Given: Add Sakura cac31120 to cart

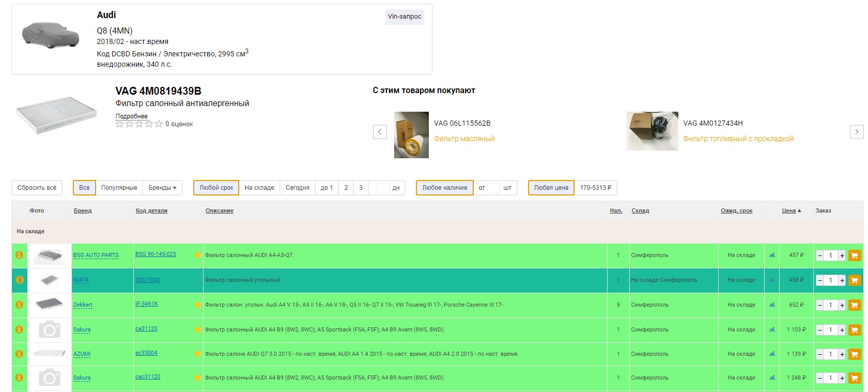Looking at the screenshot, I should pyautogui.click(x=854, y=378).
